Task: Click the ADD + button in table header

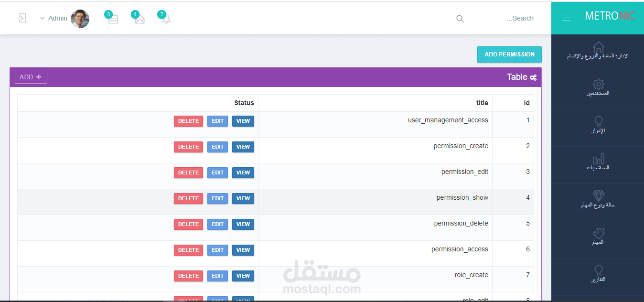Action: pos(31,77)
